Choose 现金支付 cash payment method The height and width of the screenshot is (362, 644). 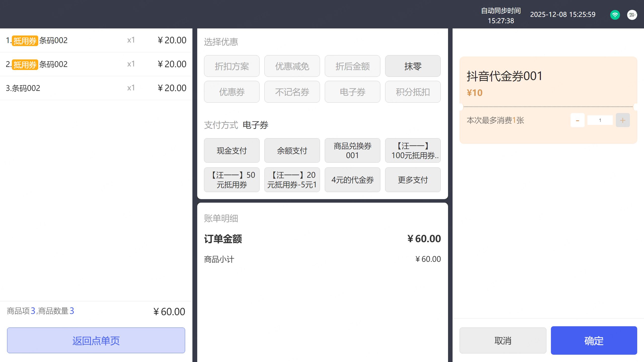click(x=231, y=151)
